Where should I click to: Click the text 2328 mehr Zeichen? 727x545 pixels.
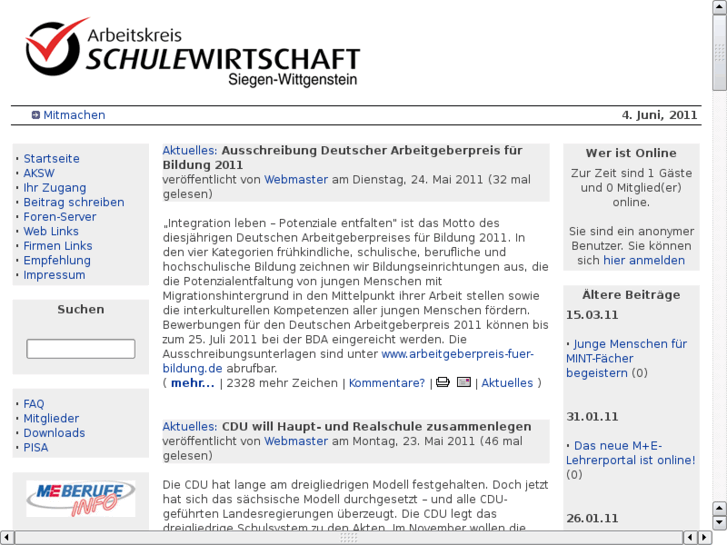pyautogui.click(x=282, y=383)
